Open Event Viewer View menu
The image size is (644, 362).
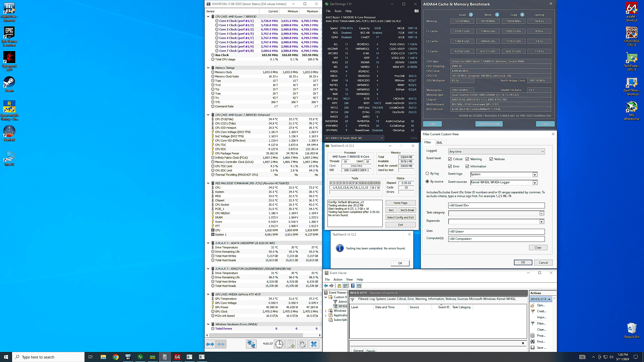[349, 280]
